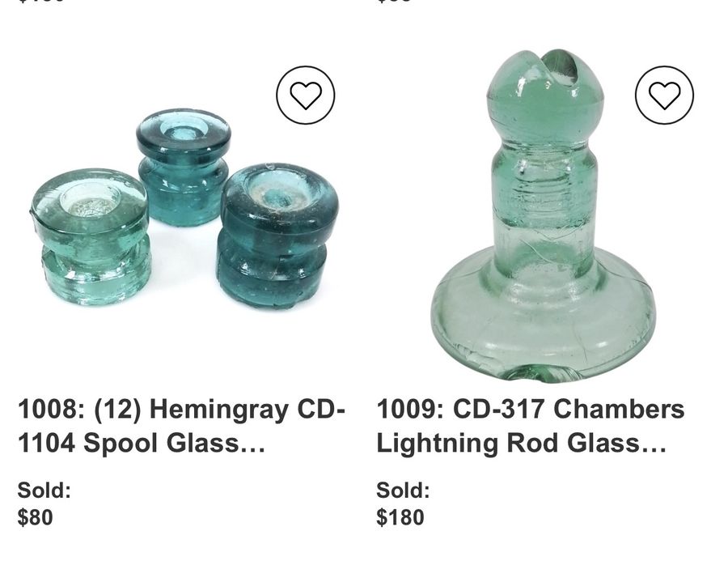Select the dark teal spool on the right

[277, 236]
